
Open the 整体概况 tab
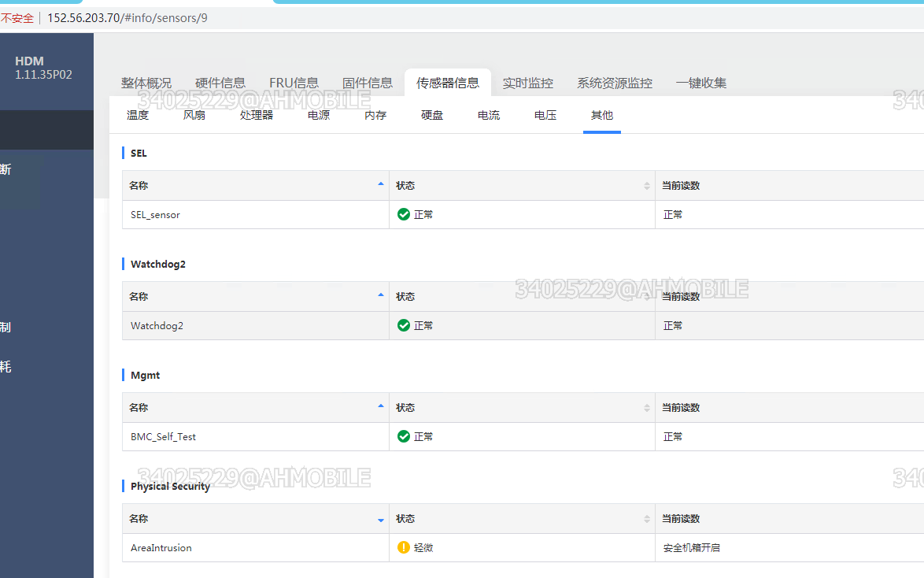146,83
